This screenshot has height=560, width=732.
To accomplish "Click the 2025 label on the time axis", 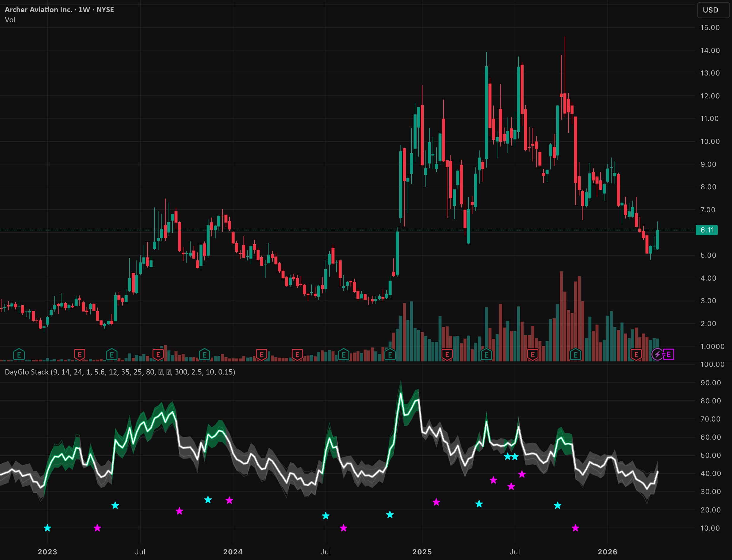I will coord(422,552).
